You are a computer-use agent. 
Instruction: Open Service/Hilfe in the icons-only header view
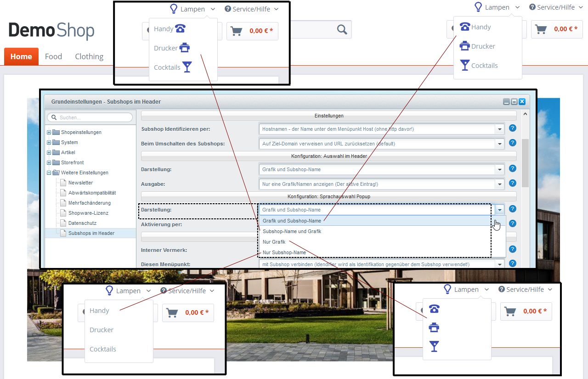(525, 290)
